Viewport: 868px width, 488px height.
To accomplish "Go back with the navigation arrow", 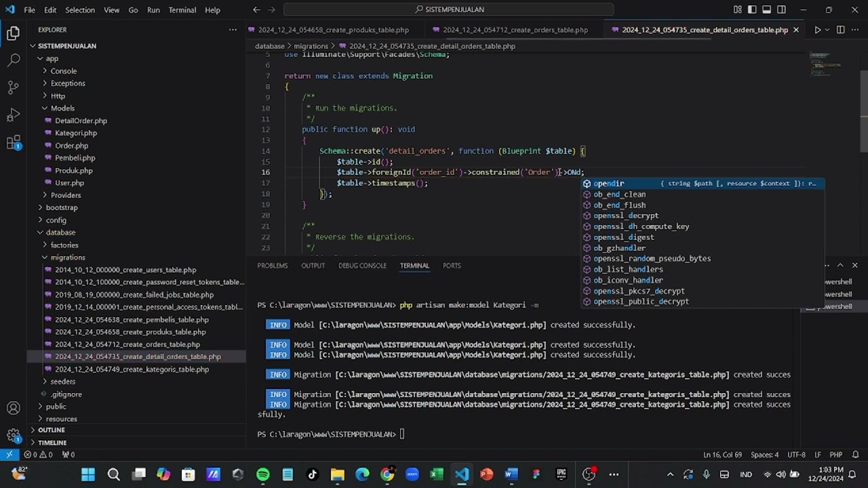I will [x=256, y=9].
